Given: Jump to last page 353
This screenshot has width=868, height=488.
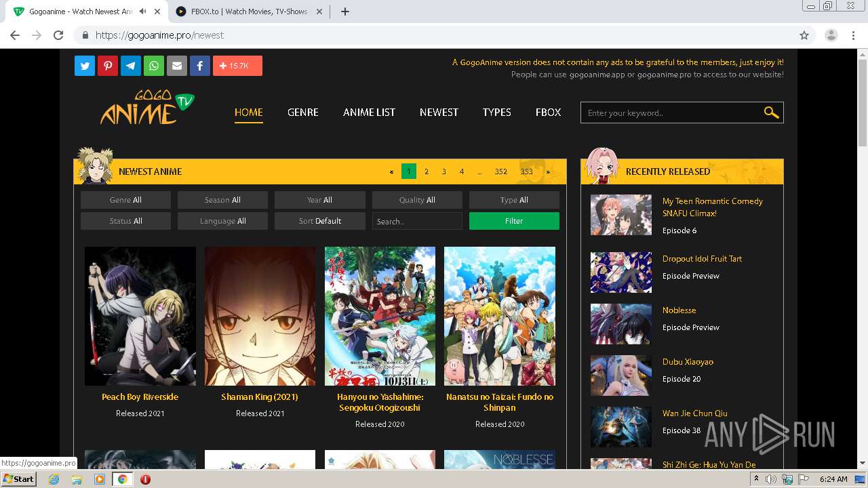Looking at the screenshot, I should tap(527, 171).
